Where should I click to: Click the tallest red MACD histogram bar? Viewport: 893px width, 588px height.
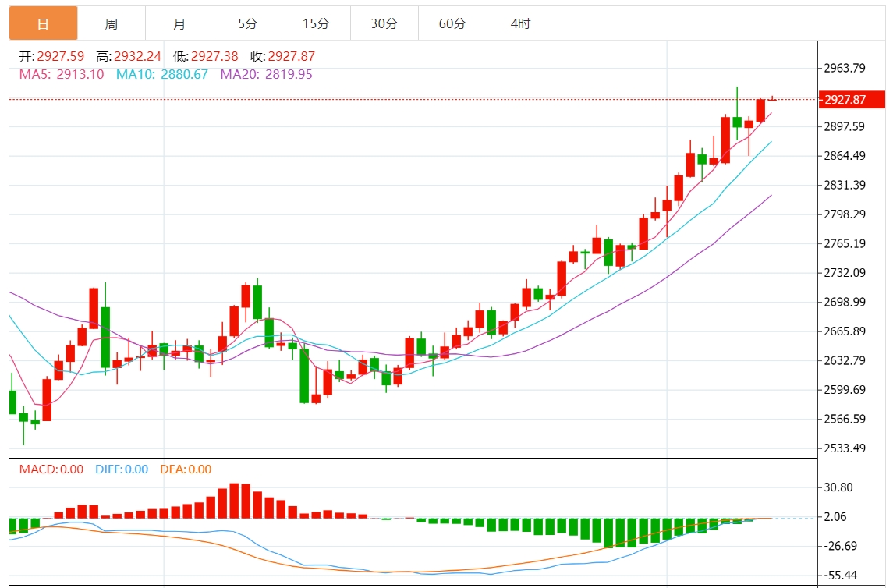tap(234, 501)
